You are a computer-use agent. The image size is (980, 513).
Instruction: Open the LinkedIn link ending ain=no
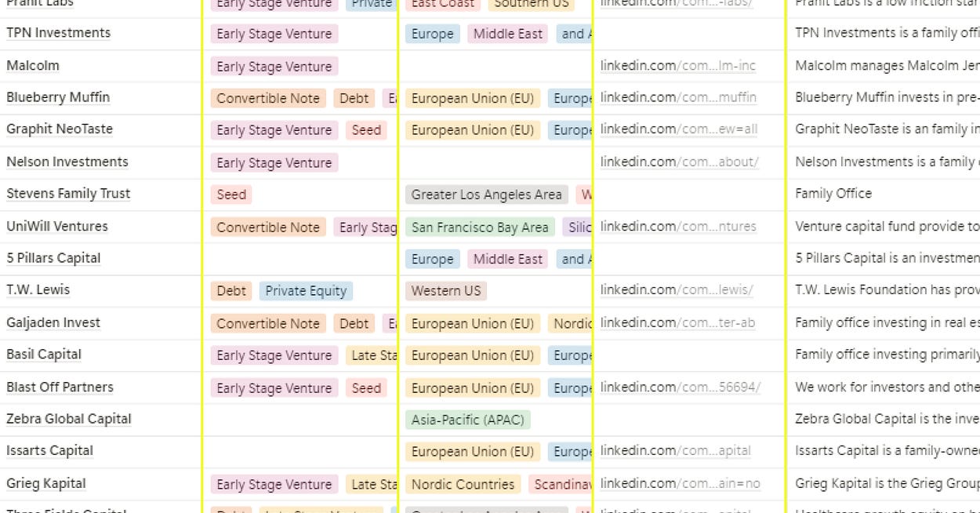pyautogui.click(x=681, y=484)
